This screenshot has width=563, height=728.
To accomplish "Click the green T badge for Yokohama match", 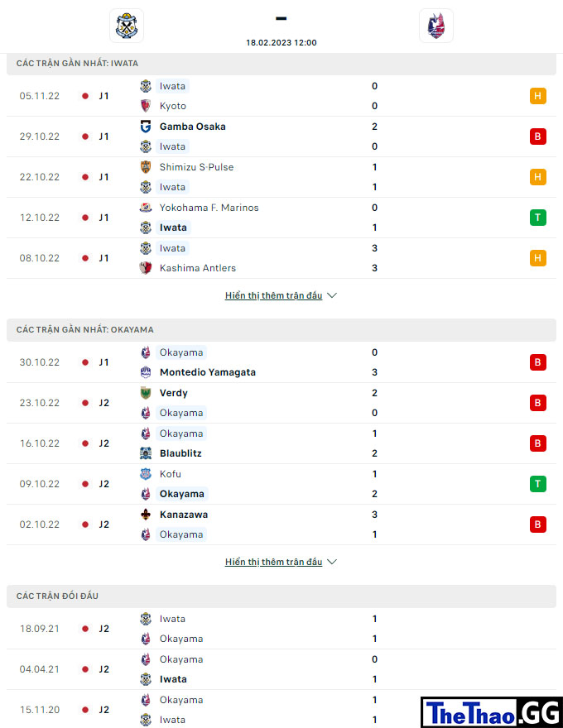I will [538, 218].
